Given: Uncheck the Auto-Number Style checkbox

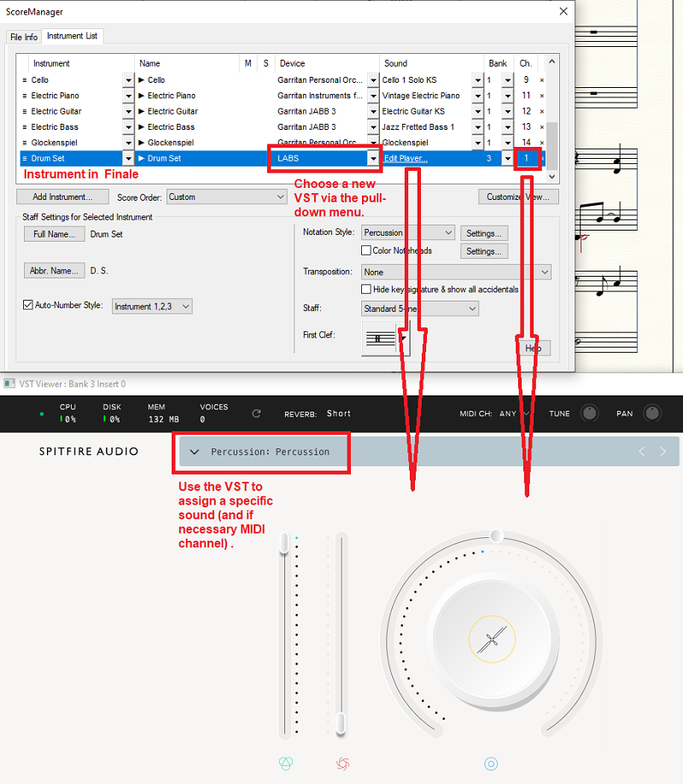Looking at the screenshot, I should pos(27,305).
